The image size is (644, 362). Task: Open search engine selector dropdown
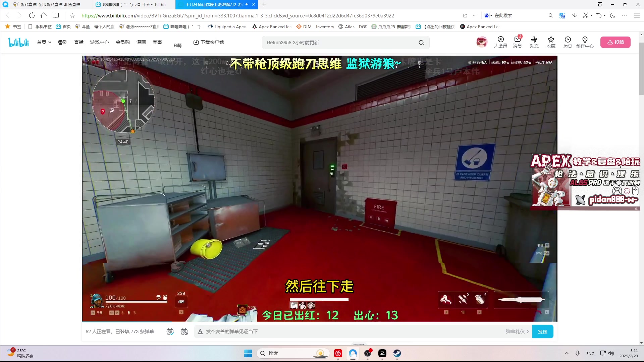pos(488,15)
